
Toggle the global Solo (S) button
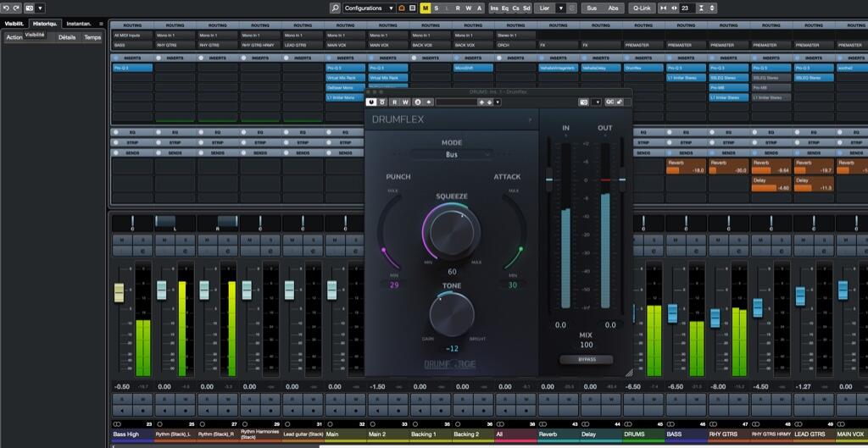(437, 8)
